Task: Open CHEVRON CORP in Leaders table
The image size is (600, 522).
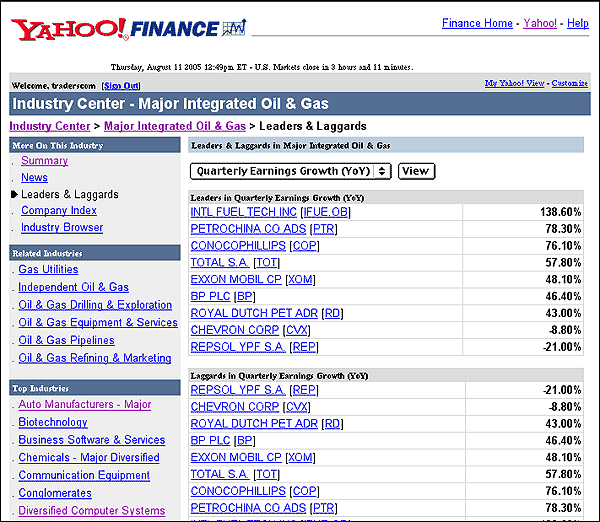Action: coord(235,330)
